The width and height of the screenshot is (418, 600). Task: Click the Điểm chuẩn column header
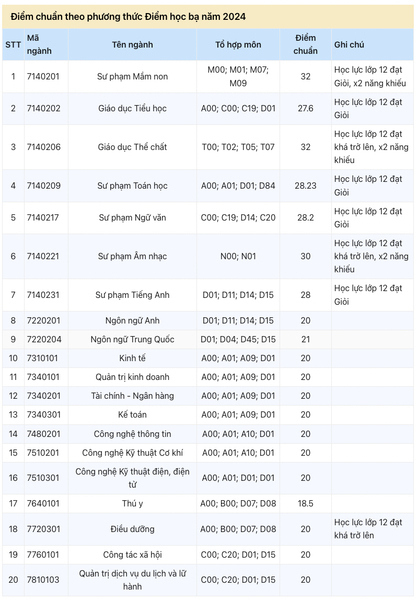point(305,44)
